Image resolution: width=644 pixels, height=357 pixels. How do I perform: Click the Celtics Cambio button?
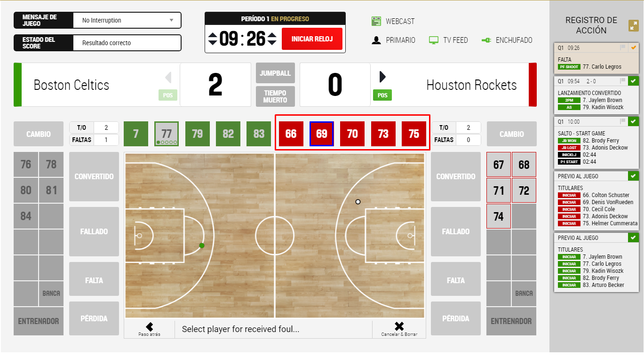point(39,134)
